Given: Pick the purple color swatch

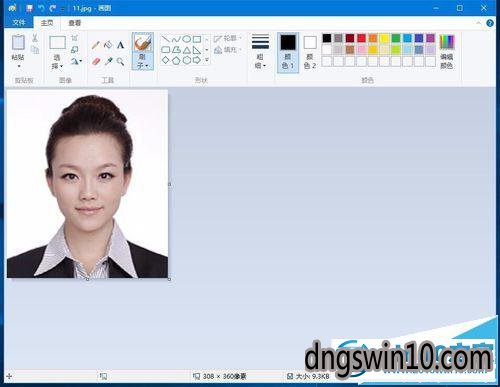Looking at the screenshot, I should coord(430,38).
